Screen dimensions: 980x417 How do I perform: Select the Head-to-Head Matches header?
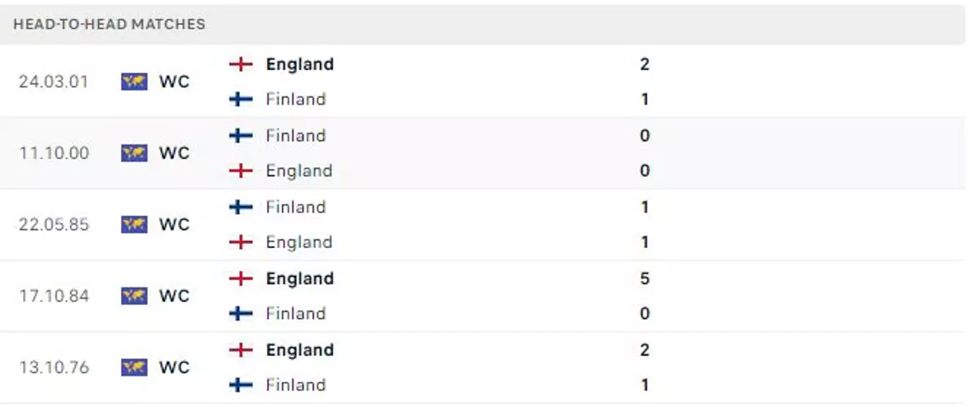[109, 24]
